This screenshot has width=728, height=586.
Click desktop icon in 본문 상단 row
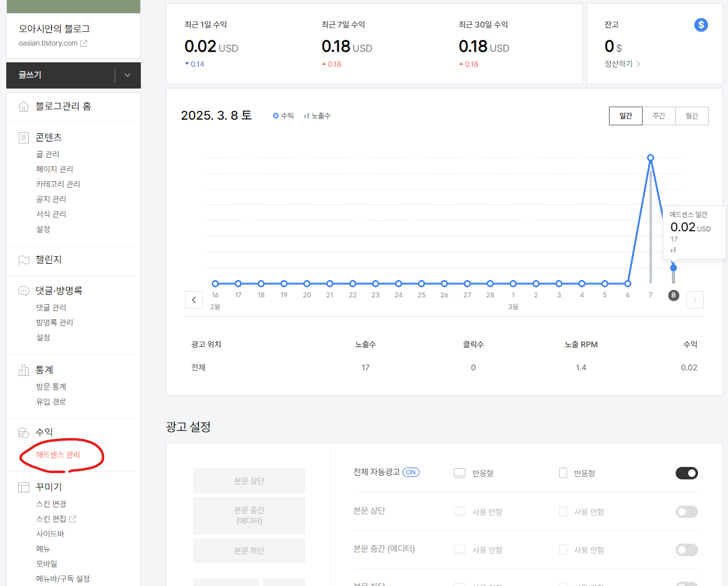(459, 512)
